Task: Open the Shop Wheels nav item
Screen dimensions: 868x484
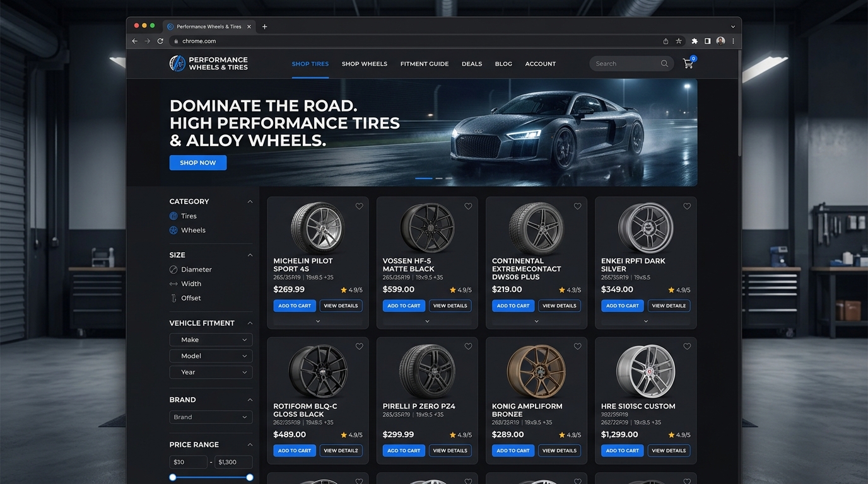Action: (365, 64)
